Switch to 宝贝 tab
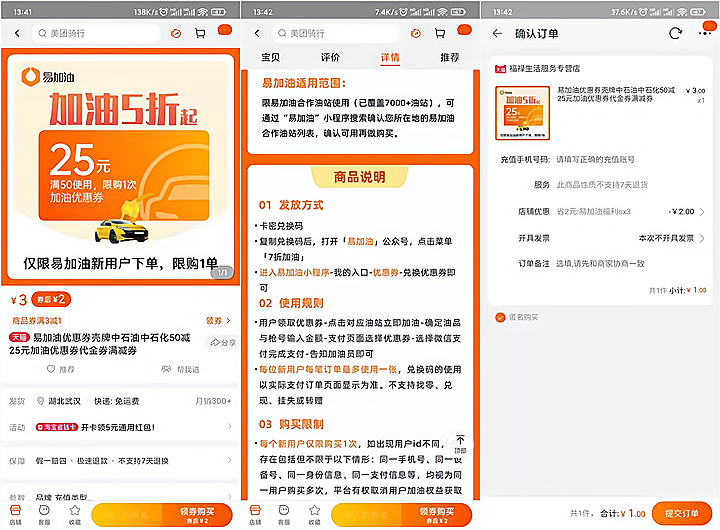Viewport: 720px width, 530px height. 270,57
